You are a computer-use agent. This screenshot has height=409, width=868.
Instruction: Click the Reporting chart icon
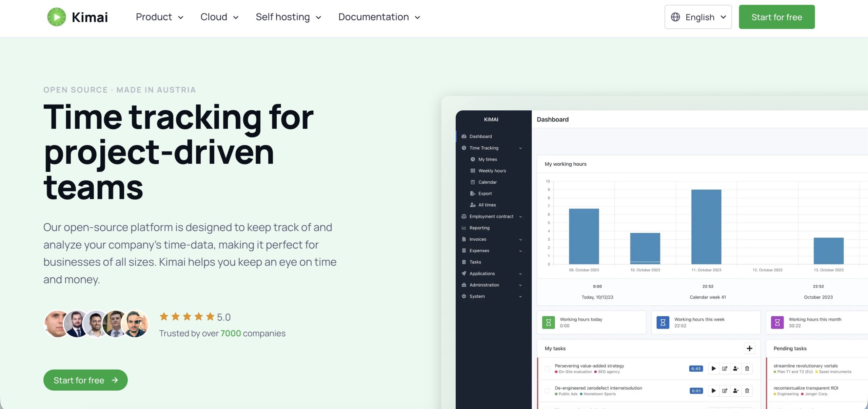[x=464, y=228]
